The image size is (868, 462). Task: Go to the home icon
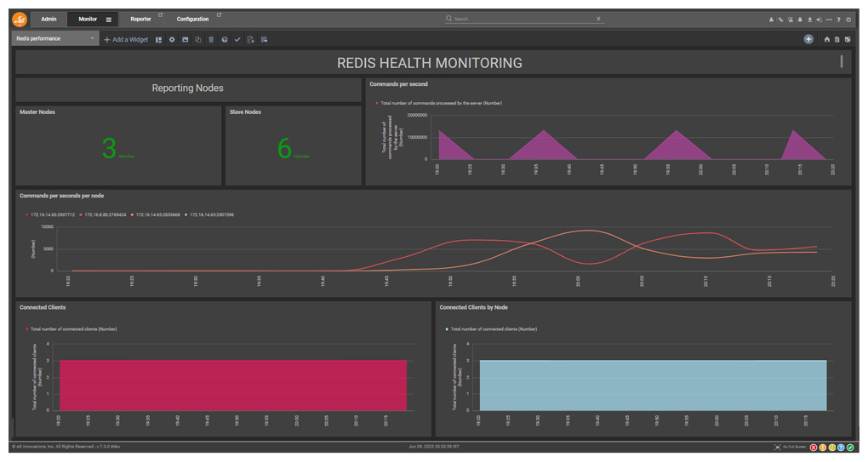827,40
